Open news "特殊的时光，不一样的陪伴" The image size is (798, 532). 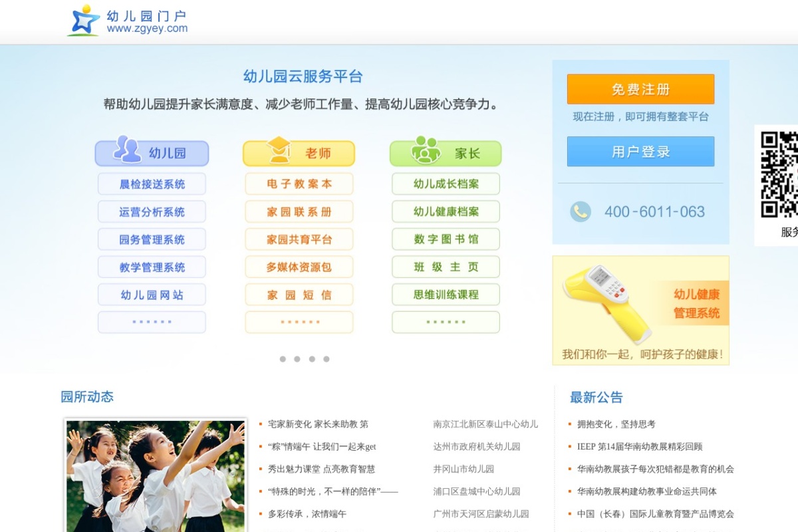tap(332, 491)
